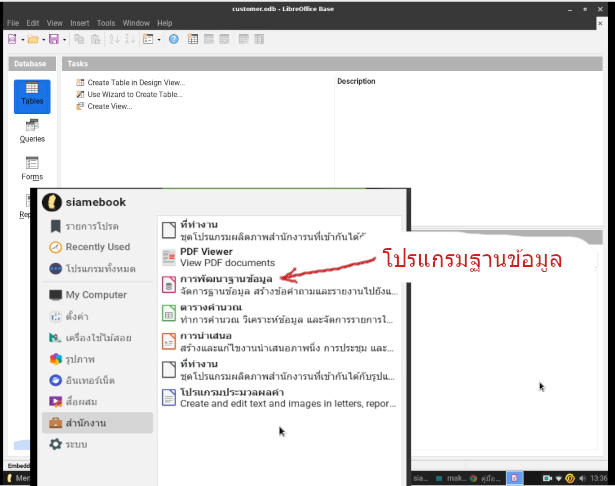Open the dropdown arrow beside New Database icon
Image resolution: width=615 pixels, height=486 pixels.
coord(22,40)
